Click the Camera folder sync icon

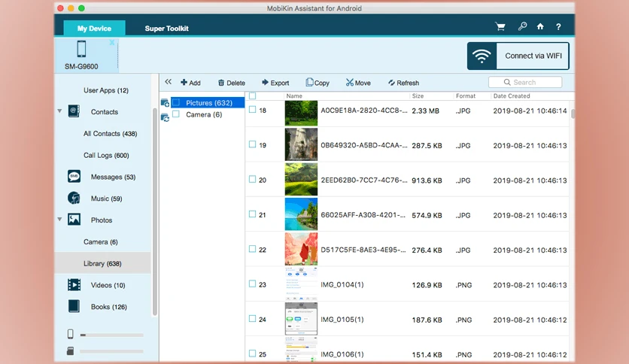(x=165, y=118)
